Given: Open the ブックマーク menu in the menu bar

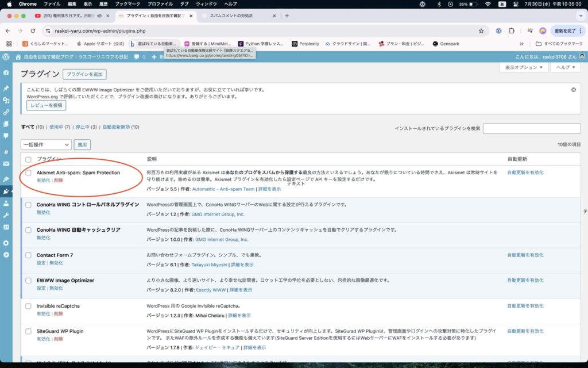Looking at the screenshot, I should click(127, 4).
